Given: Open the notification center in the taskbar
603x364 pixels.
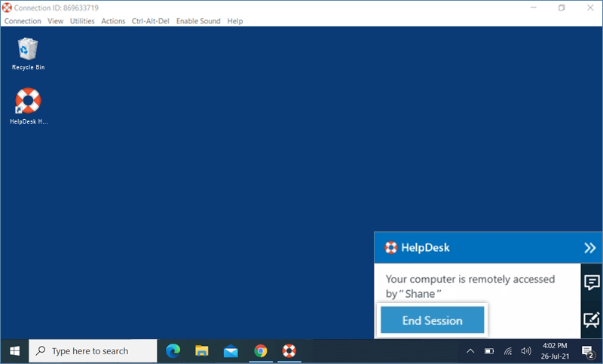Looking at the screenshot, I should 587,351.
